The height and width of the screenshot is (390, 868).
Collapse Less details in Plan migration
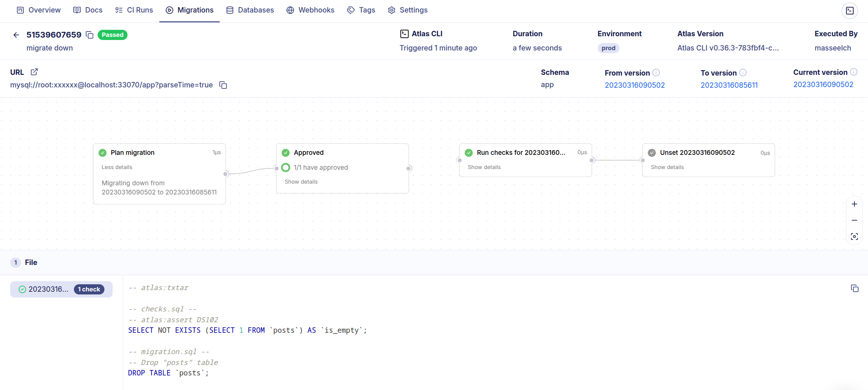[117, 167]
